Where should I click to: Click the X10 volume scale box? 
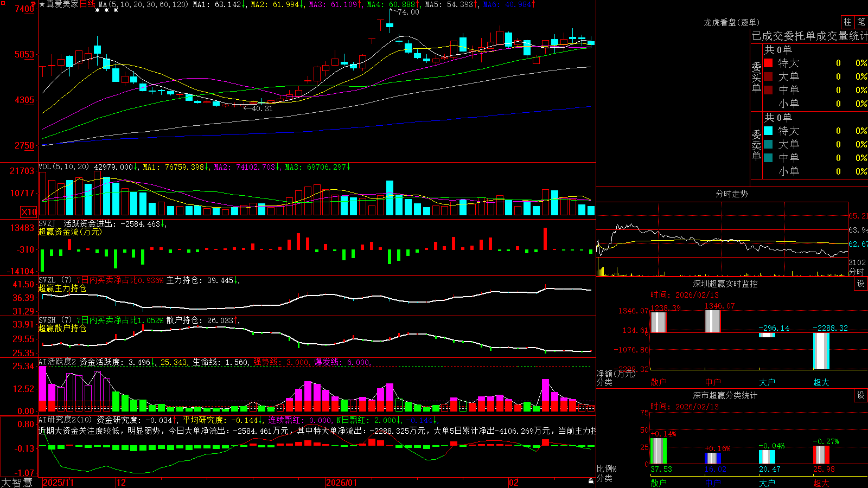[x=29, y=212]
